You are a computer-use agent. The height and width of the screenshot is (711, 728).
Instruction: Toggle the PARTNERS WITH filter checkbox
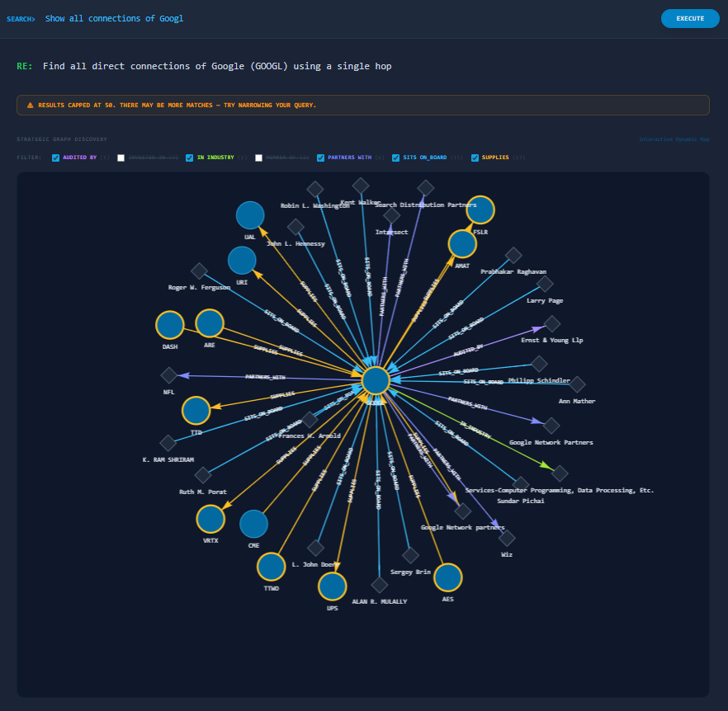320,158
